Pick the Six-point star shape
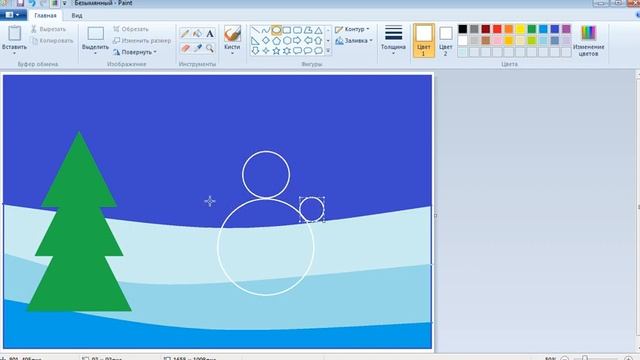This screenshot has height=360, width=640. pyautogui.click(x=287, y=51)
